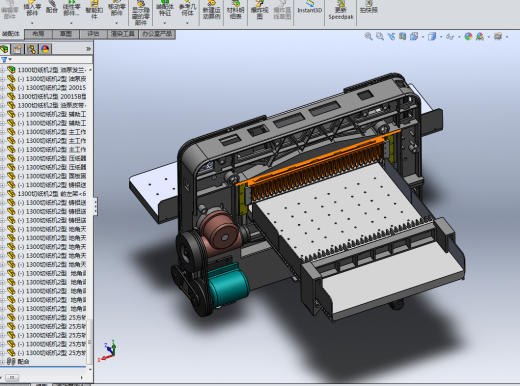Click the 更新 Speedpak button
The width and height of the screenshot is (520, 386).
[341, 10]
